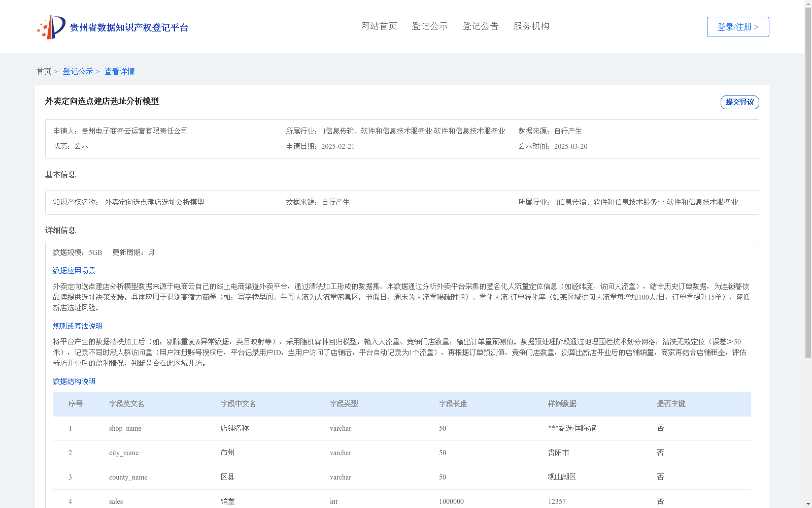Image resolution: width=812 pixels, height=508 pixels.
Task: Click the 字段中文名 column header
Action: click(239, 404)
